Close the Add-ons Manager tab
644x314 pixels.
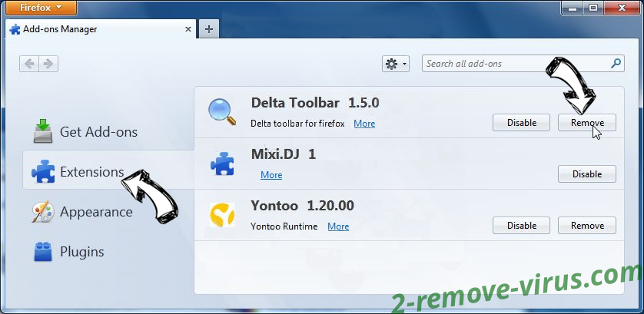pos(188,29)
